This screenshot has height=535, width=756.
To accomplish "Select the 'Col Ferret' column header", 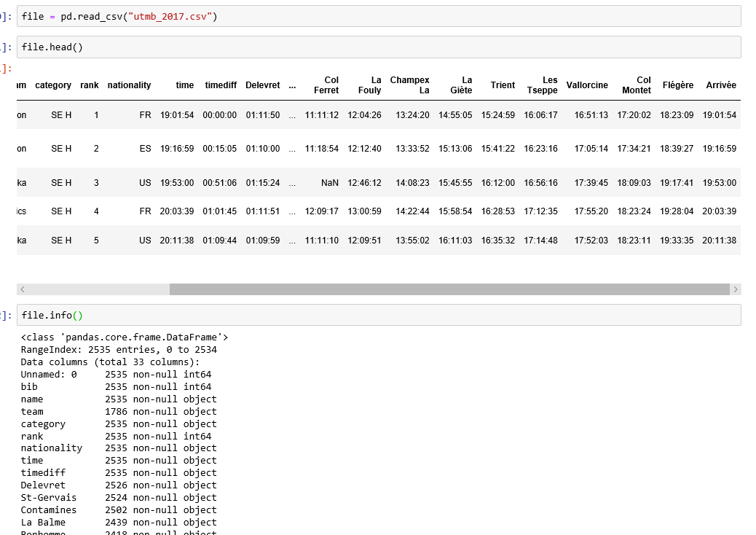I will (326, 85).
